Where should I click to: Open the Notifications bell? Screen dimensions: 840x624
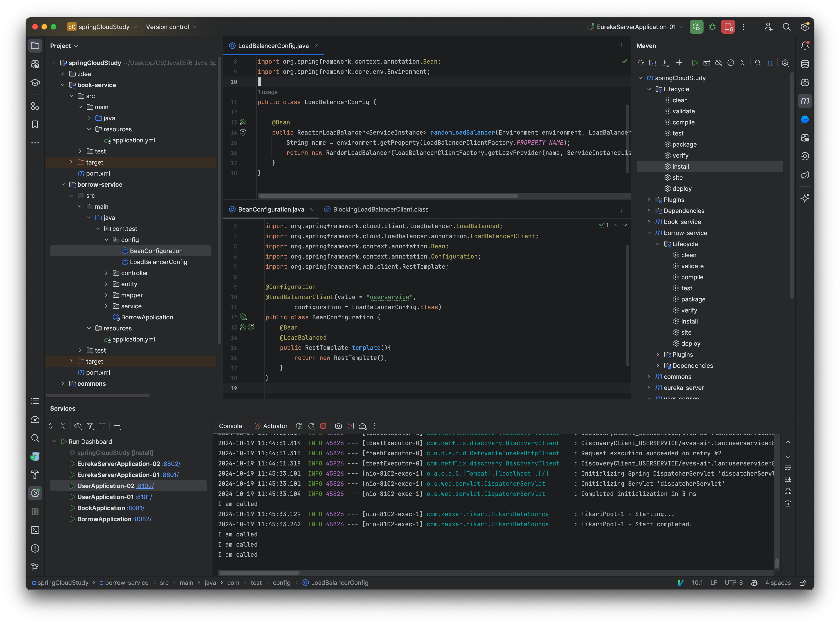point(805,45)
